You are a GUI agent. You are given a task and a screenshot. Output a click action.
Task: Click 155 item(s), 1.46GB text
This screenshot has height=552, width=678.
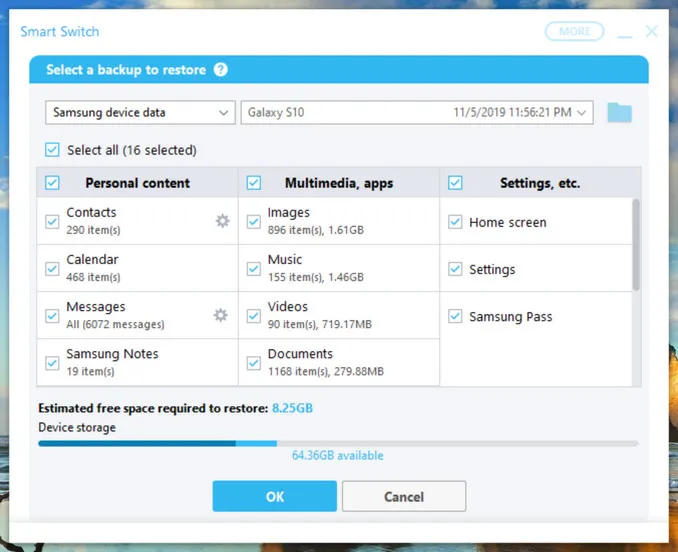tap(316, 277)
